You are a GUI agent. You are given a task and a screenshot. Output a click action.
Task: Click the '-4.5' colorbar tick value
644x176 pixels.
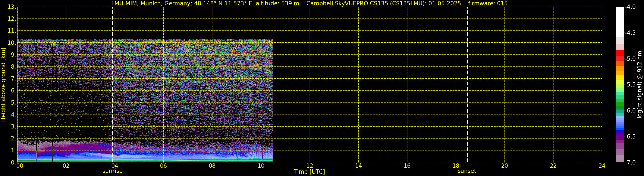tap(630, 33)
